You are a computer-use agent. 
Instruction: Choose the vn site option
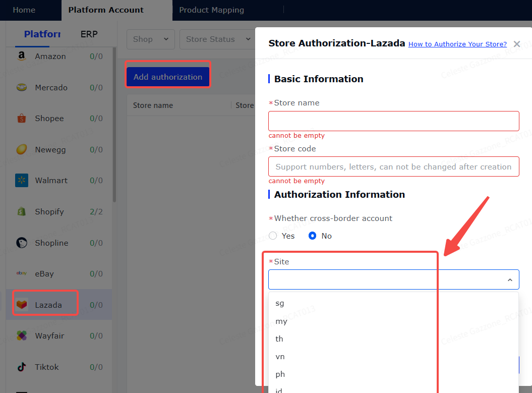coord(393,356)
